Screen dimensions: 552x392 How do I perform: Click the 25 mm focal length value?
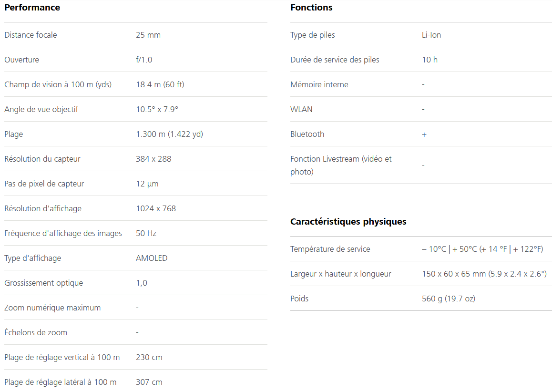point(148,35)
